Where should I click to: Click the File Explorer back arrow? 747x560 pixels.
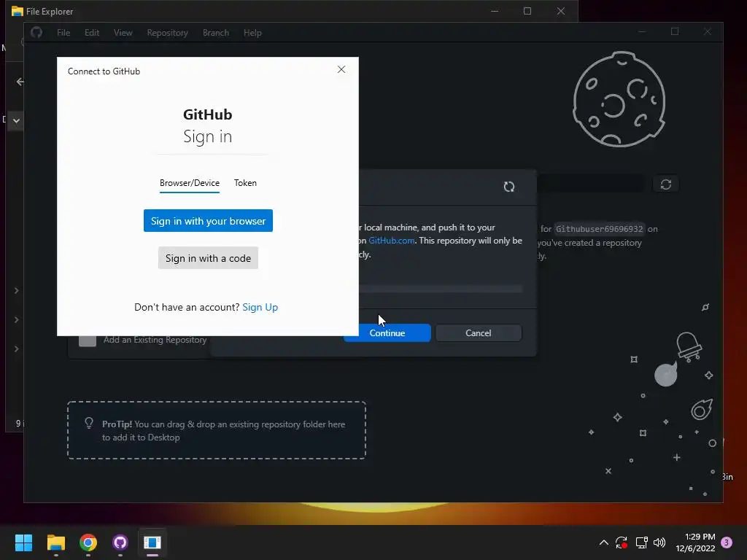tap(20, 82)
